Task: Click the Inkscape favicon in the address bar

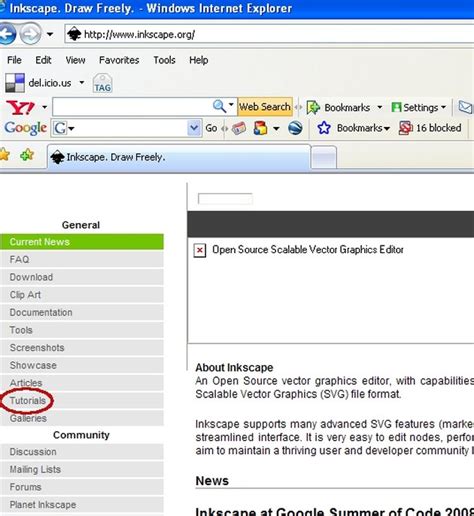Action: [x=74, y=34]
